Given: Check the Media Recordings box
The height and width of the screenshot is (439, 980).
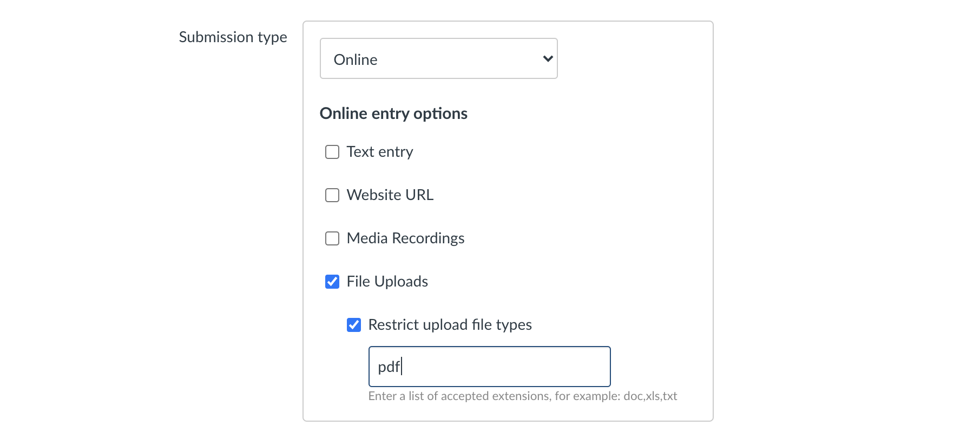Looking at the screenshot, I should pos(332,238).
